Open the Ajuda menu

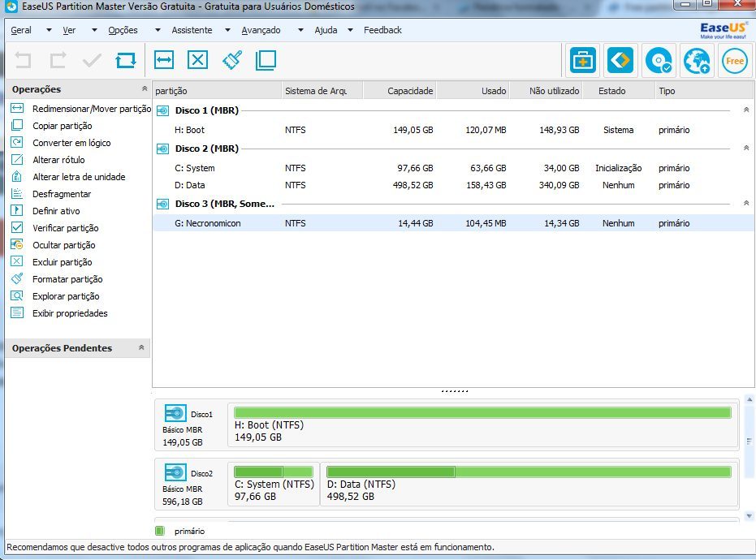coord(326,30)
